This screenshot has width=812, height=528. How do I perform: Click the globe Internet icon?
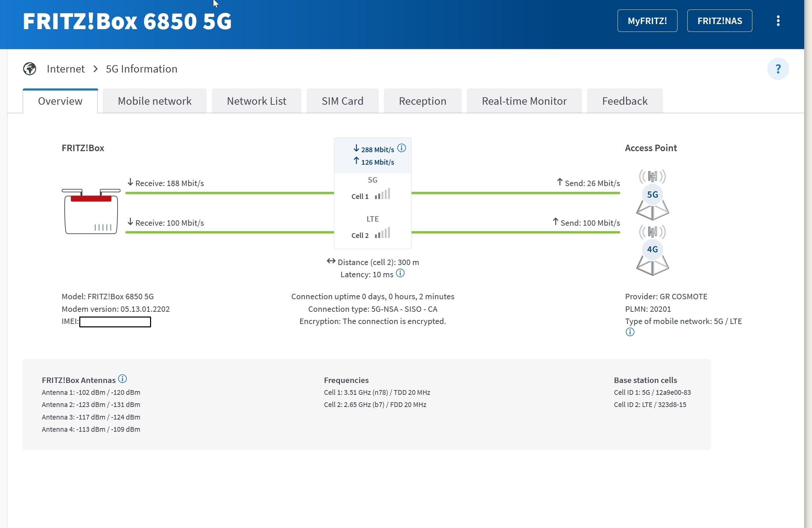tap(30, 69)
